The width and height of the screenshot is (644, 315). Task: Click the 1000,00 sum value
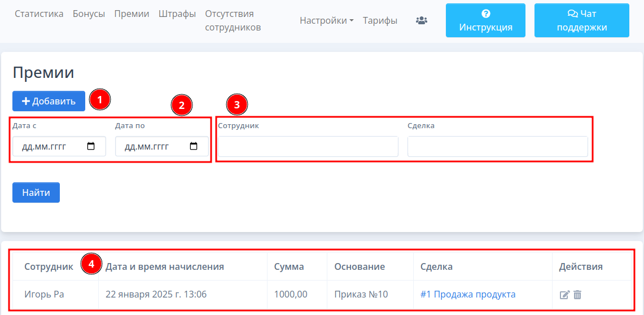click(291, 295)
